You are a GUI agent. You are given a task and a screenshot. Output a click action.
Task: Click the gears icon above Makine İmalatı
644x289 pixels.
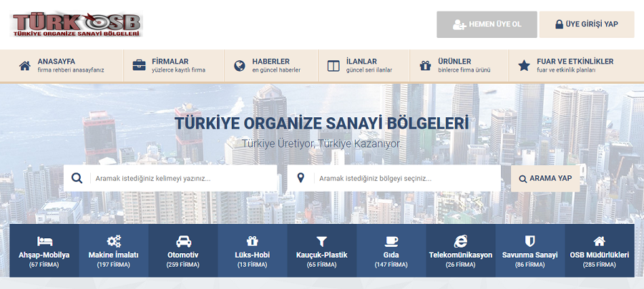click(114, 241)
